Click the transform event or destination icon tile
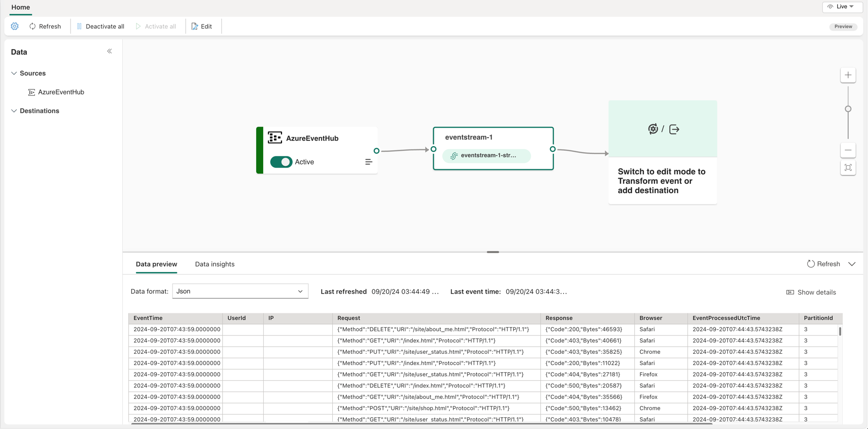 (x=663, y=129)
